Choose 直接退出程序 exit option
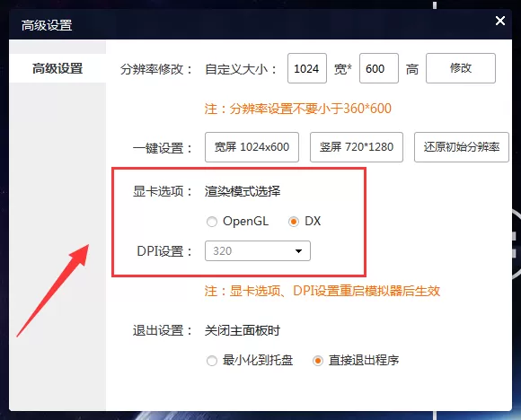Viewport: 521px width, 420px height. 318,361
